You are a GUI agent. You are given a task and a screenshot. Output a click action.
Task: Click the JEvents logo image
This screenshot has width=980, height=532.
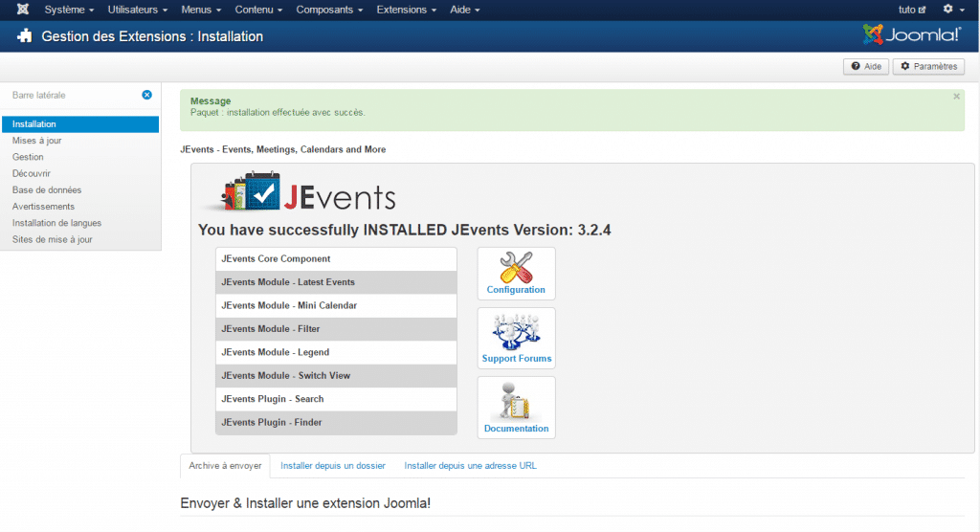tap(299, 194)
